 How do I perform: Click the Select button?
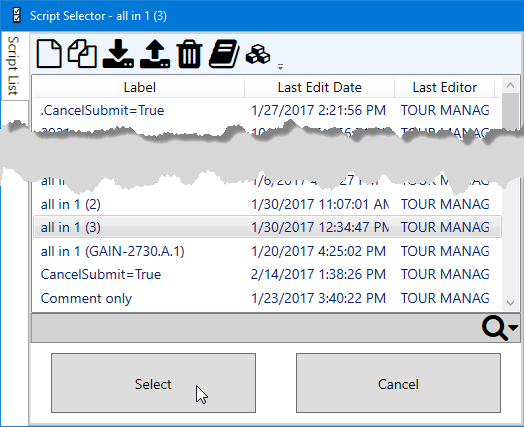(153, 383)
